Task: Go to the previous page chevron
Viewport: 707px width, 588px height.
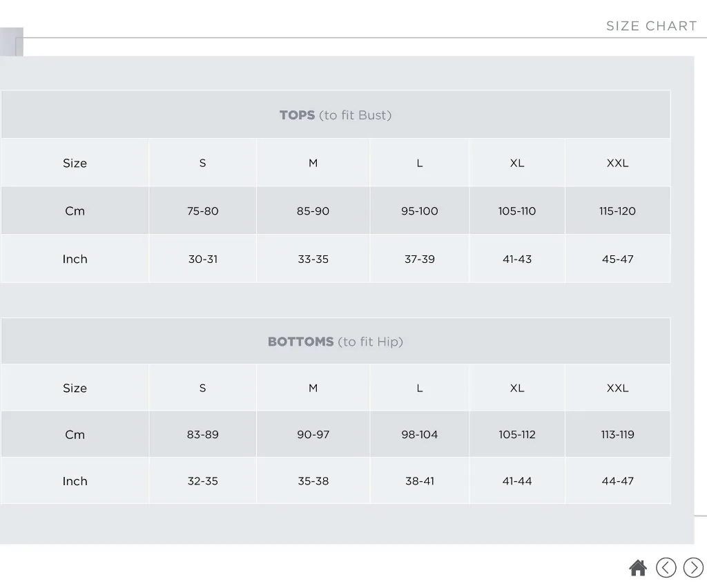Action: (666, 567)
